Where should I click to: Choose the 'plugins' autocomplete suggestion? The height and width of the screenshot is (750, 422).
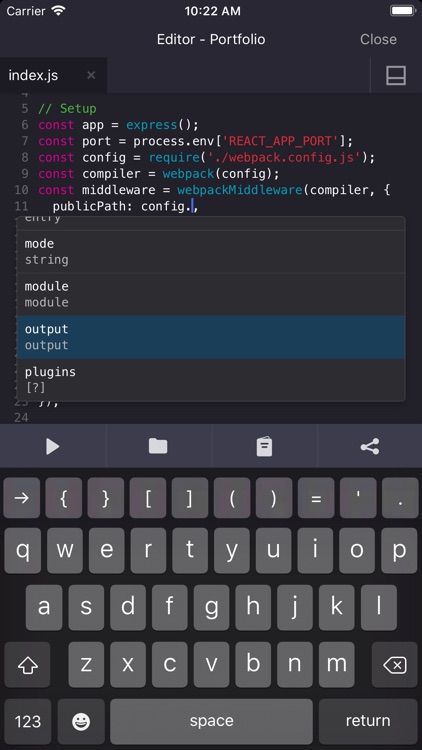tap(211, 380)
